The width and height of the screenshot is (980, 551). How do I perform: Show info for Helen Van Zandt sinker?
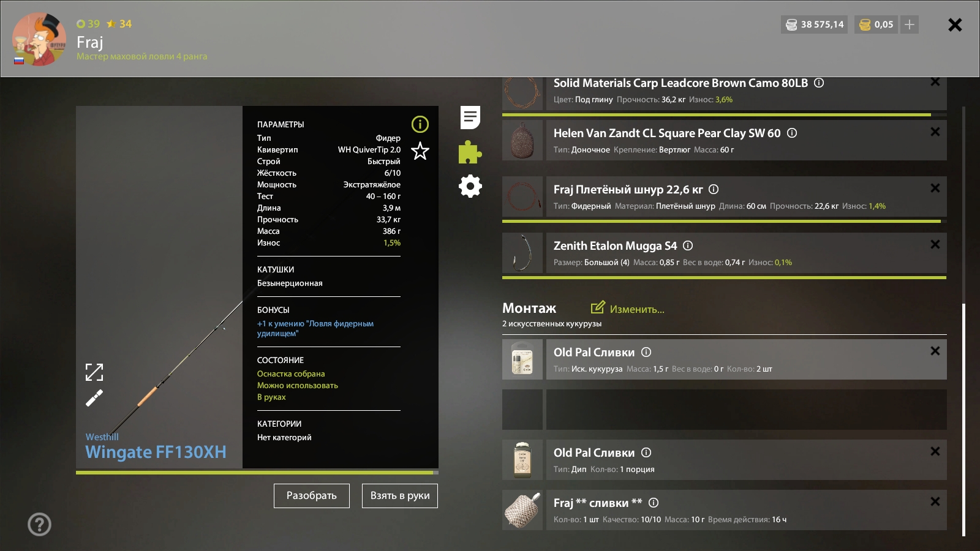point(792,133)
